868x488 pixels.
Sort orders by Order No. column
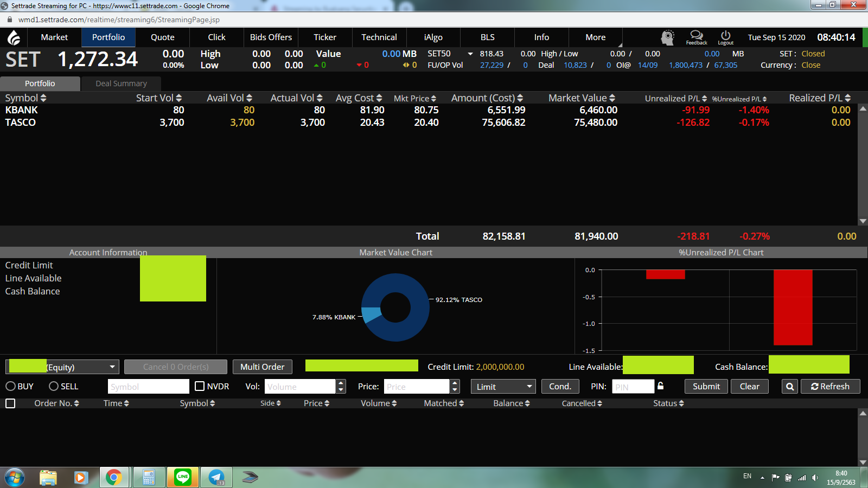[x=56, y=403]
